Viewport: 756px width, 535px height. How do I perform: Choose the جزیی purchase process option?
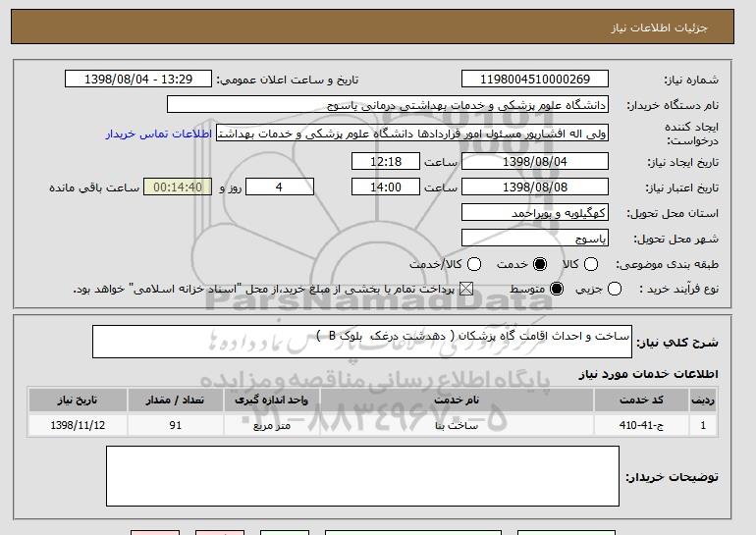pyautogui.click(x=615, y=290)
